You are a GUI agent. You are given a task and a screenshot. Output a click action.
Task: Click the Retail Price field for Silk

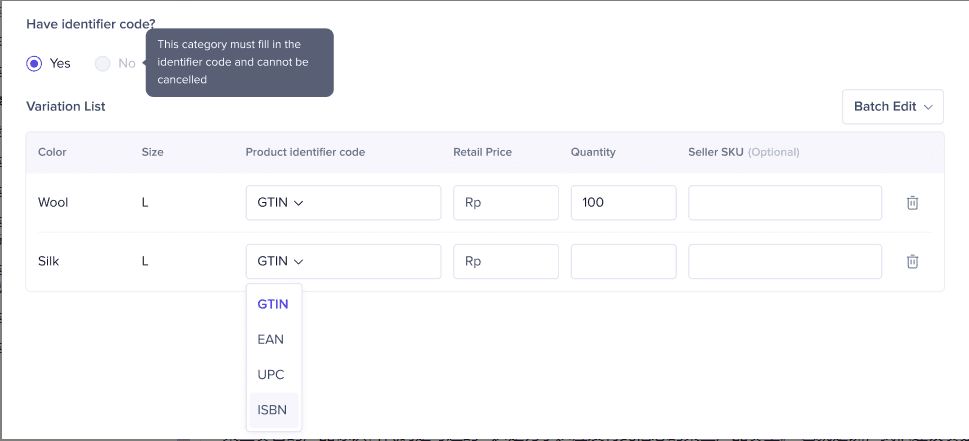tap(506, 261)
